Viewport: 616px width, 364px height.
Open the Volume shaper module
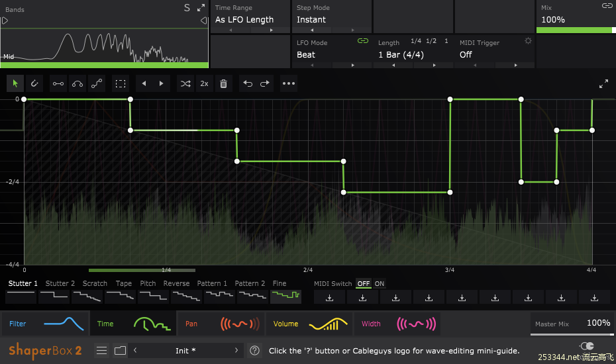coord(310,324)
